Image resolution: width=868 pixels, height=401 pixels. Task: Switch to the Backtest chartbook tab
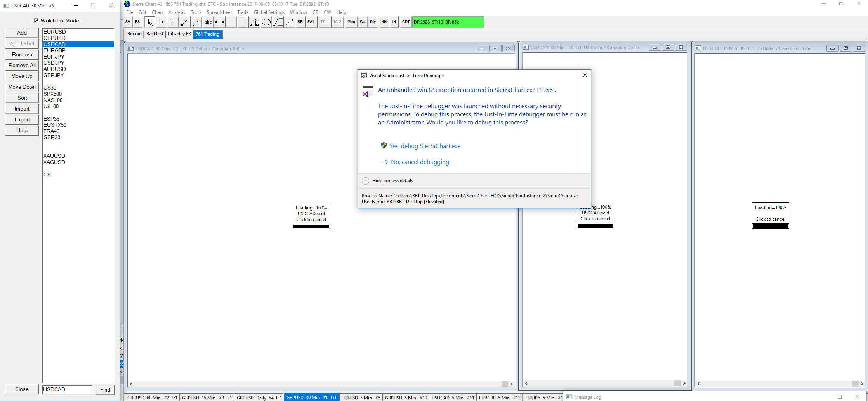pos(155,34)
